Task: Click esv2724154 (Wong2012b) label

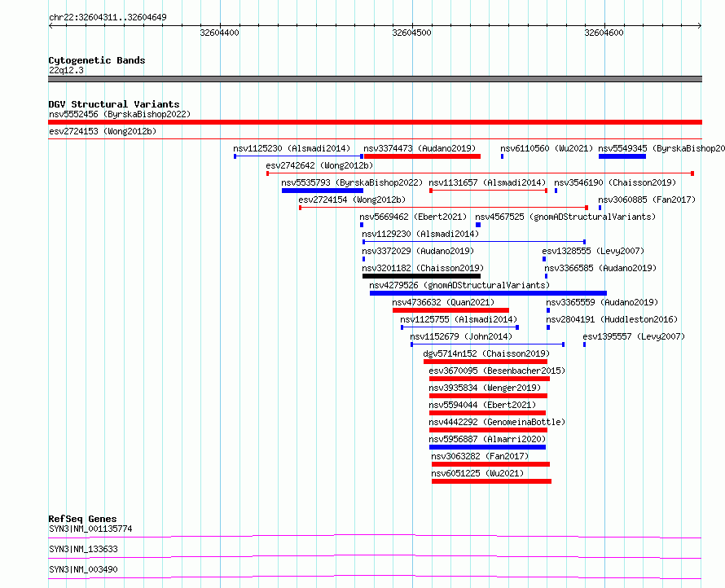Action: (352, 200)
